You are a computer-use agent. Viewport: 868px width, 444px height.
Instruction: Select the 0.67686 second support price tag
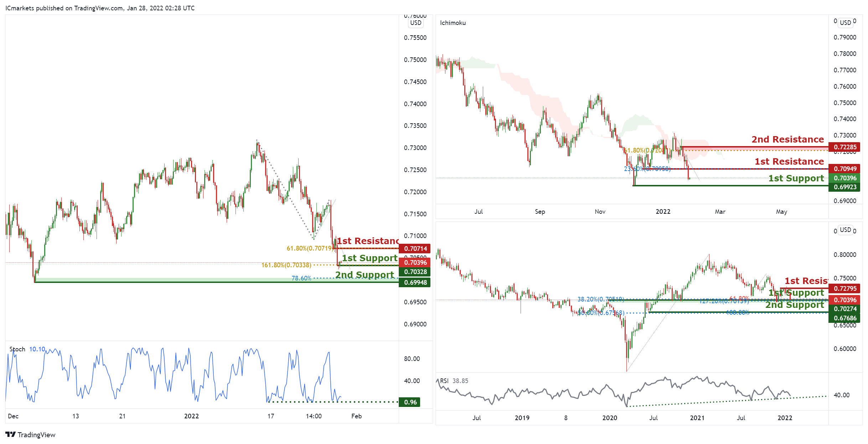845,318
